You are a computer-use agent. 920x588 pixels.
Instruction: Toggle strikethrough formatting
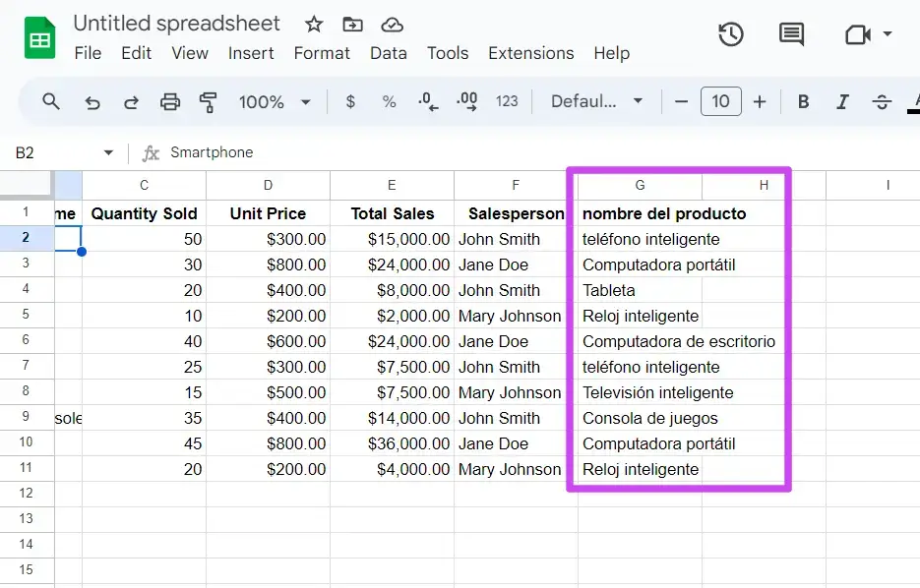click(x=882, y=102)
